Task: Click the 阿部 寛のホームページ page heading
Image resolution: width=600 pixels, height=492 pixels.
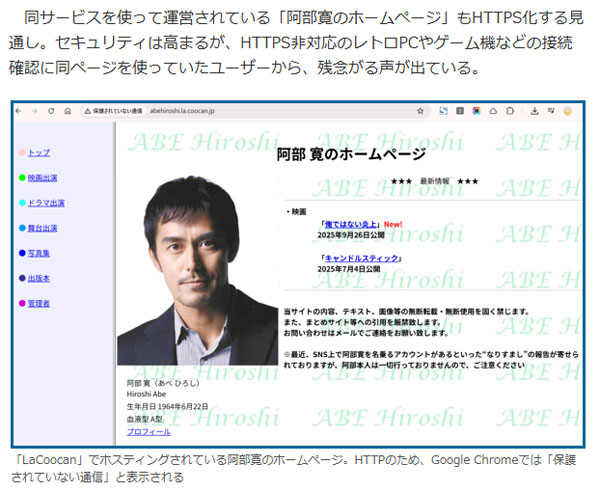Action: coord(351,154)
